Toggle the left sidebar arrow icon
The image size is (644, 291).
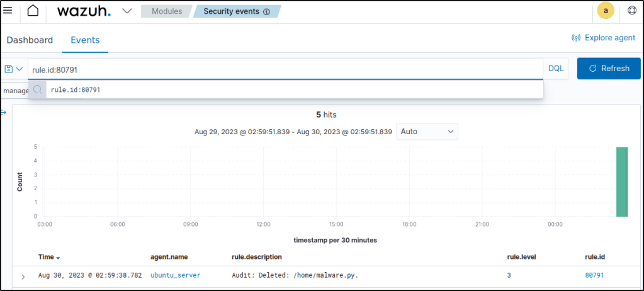[x=3, y=112]
